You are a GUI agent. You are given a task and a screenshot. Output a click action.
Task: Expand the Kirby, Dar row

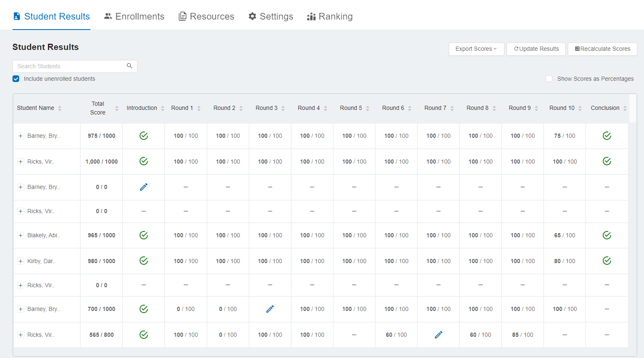[x=20, y=261]
